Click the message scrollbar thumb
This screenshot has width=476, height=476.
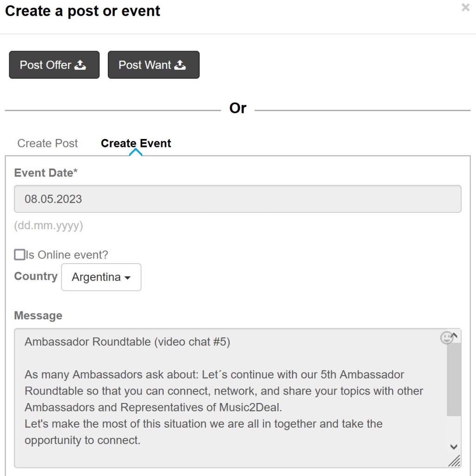pos(454,379)
